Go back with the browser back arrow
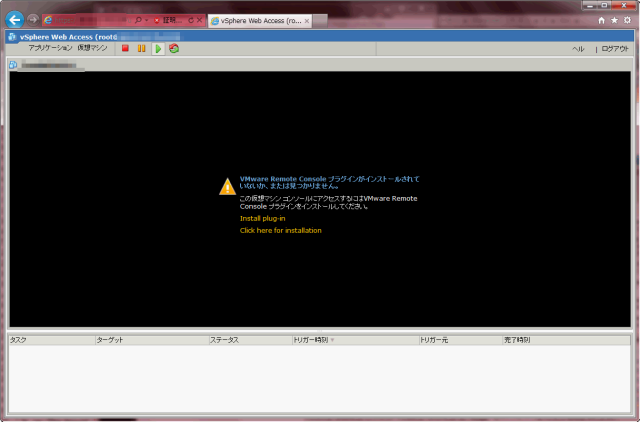Viewport: 640px width, 422px height. click(x=15, y=20)
